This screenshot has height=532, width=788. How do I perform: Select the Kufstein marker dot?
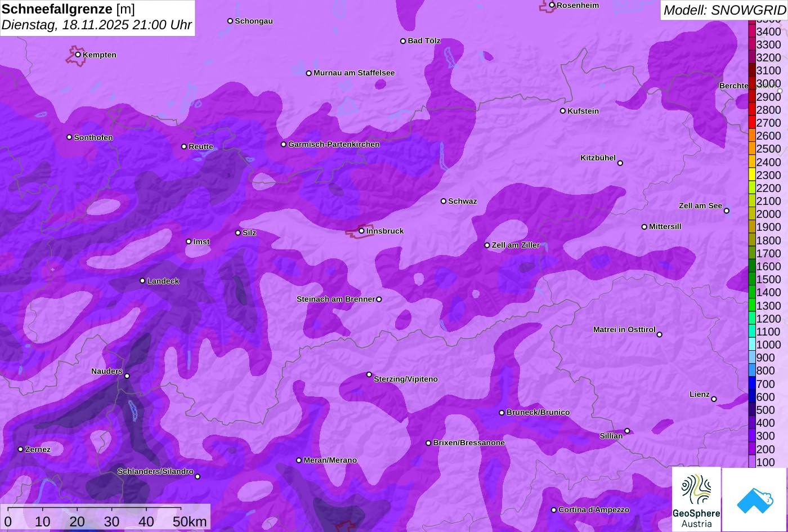(x=563, y=111)
